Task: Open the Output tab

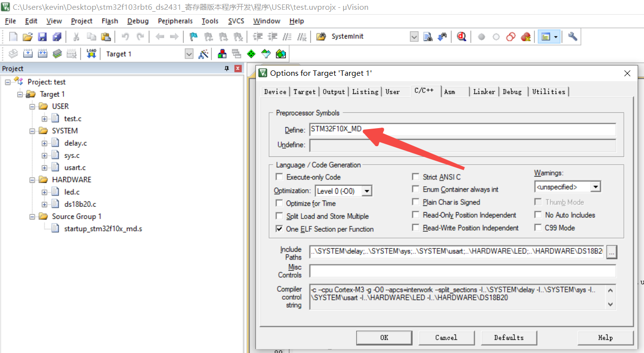Action: click(x=334, y=91)
